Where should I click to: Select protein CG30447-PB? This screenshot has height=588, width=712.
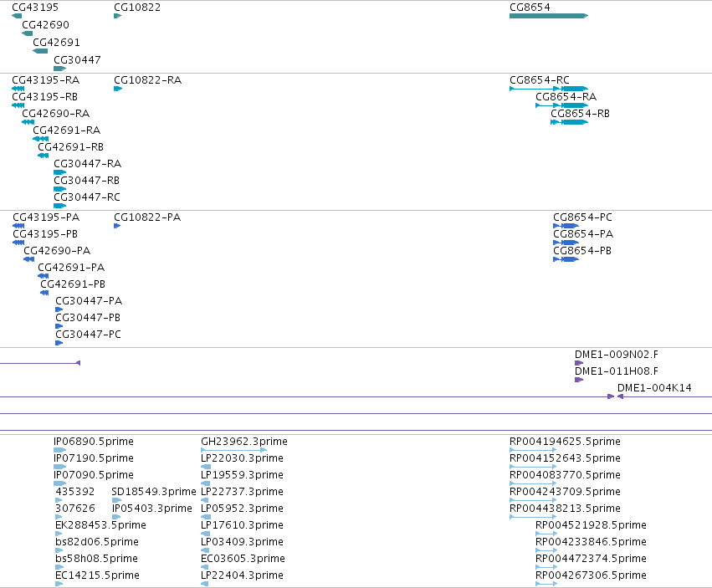[88, 317]
